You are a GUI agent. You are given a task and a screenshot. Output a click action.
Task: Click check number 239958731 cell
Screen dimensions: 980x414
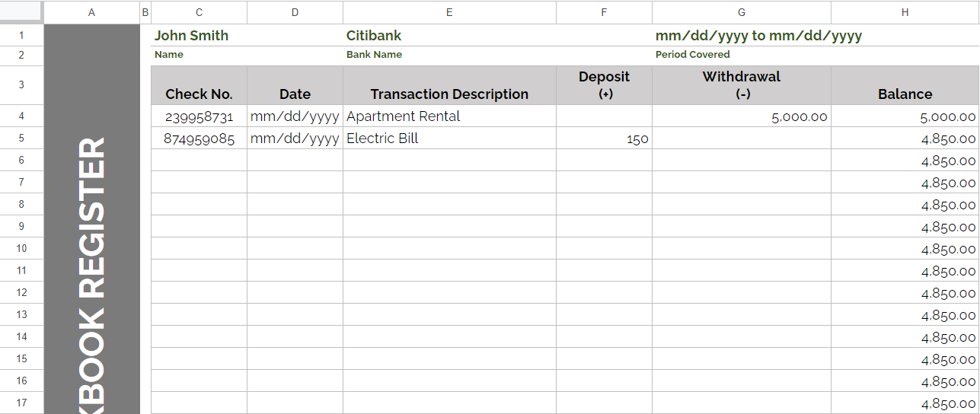click(199, 116)
